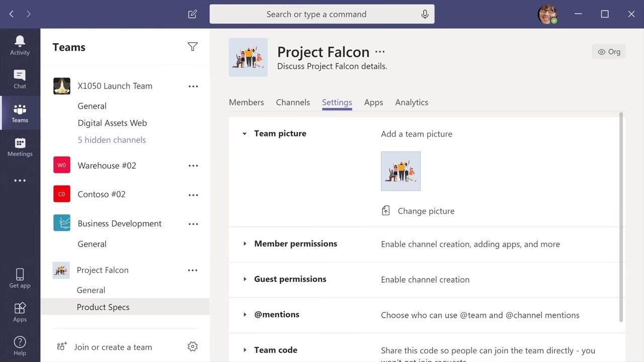The height and width of the screenshot is (362, 644).
Task: Open more options for Warehouse #02
Action: tap(193, 166)
